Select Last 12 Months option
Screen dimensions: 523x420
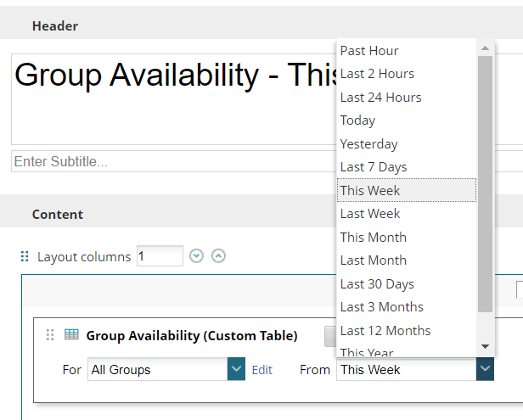tap(385, 331)
